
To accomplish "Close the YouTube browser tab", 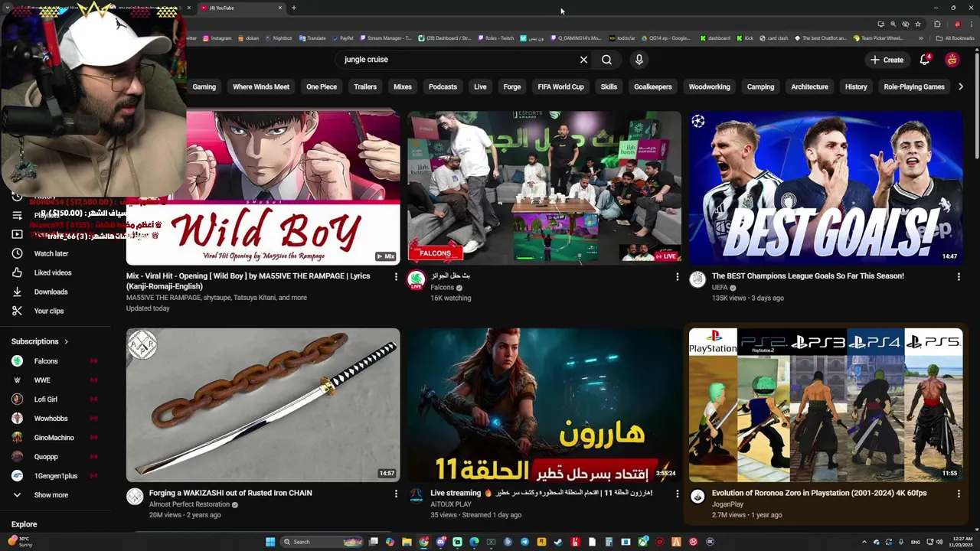I will tap(279, 8).
